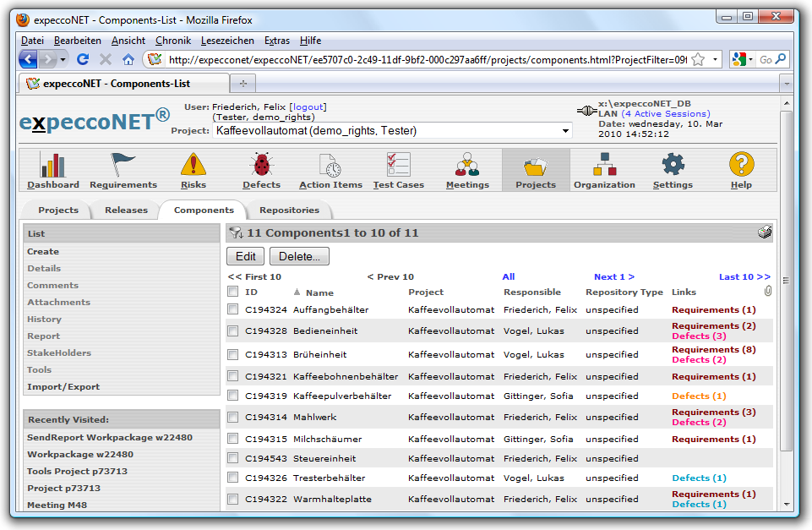
Task: Tick checkbox for Mahlwerk component
Action: [x=233, y=418]
